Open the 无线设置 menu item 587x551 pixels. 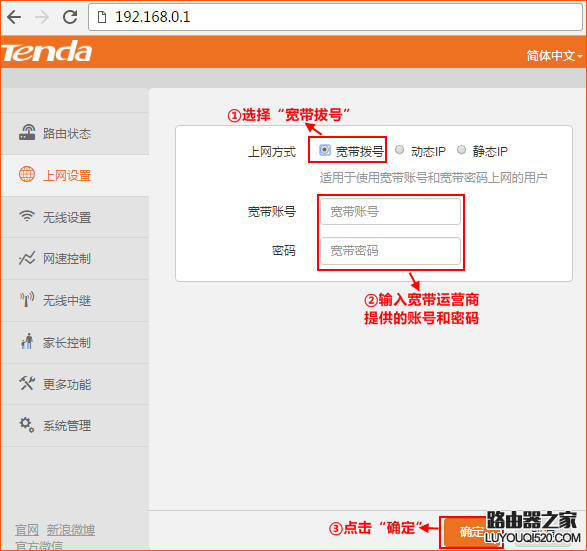click(75, 217)
